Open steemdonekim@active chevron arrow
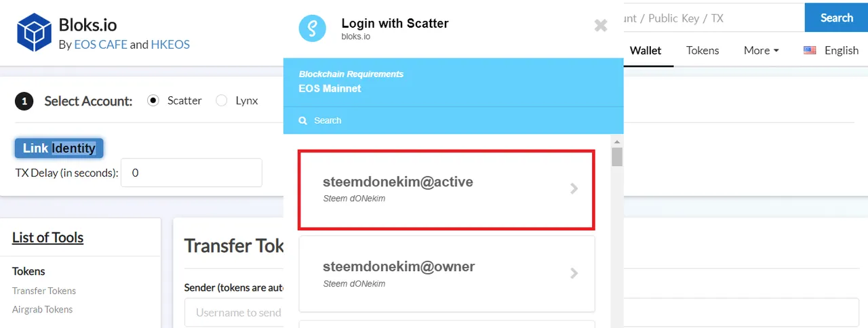Screen dimensions: 868x328 574,189
